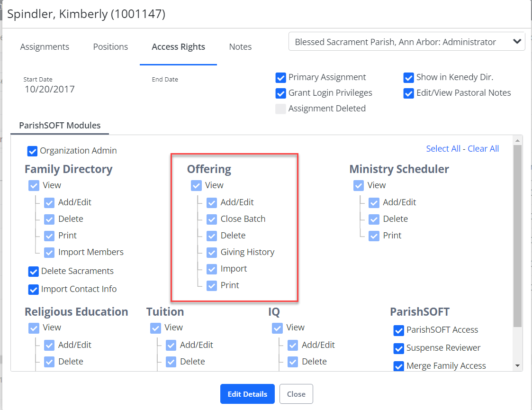Toggle the Delete Sacraments checkbox
This screenshot has height=410, width=532.
tap(33, 272)
